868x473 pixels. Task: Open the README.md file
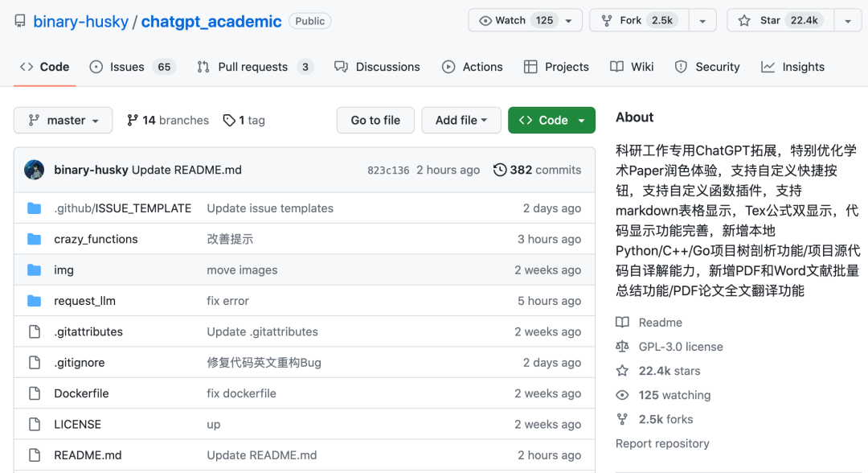[x=88, y=455]
